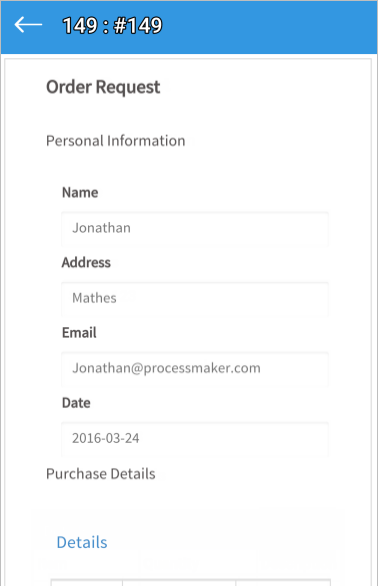Select the Personal Information section title
Screen dimensions: 378x586
pos(116,141)
